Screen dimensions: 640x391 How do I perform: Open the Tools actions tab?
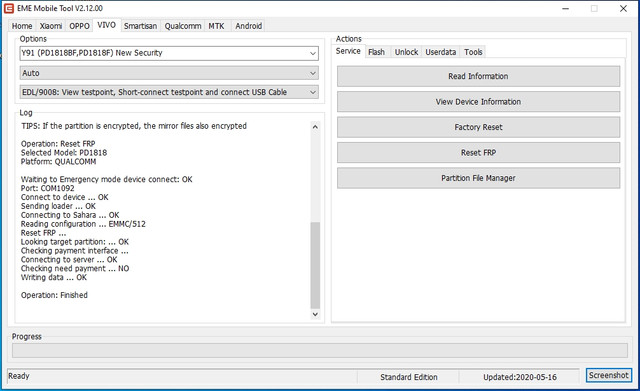473,52
